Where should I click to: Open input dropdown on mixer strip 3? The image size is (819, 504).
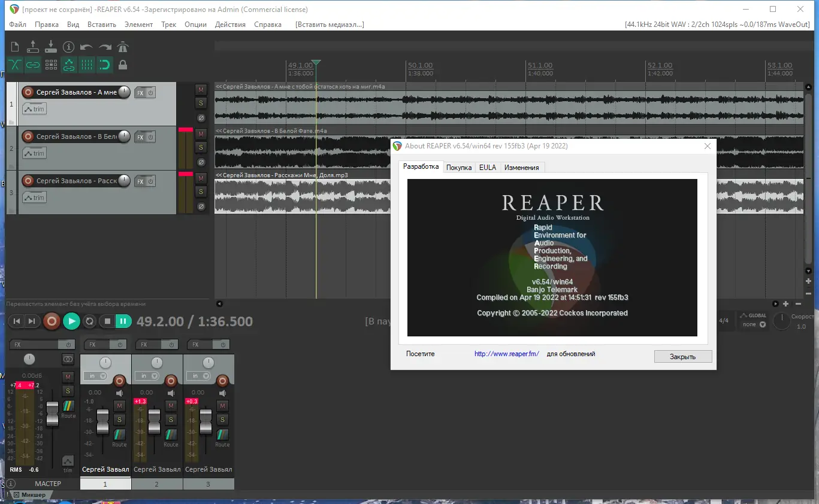click(198, 376)
